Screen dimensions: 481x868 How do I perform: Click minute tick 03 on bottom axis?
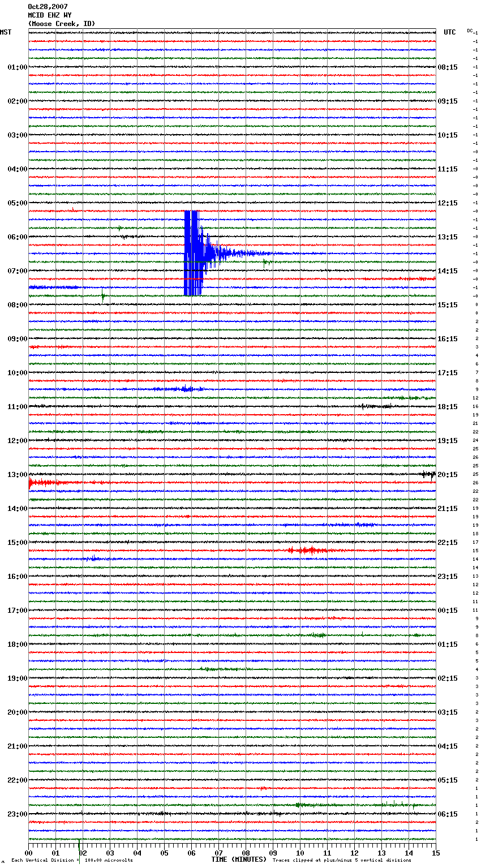(x=110, y=853)
